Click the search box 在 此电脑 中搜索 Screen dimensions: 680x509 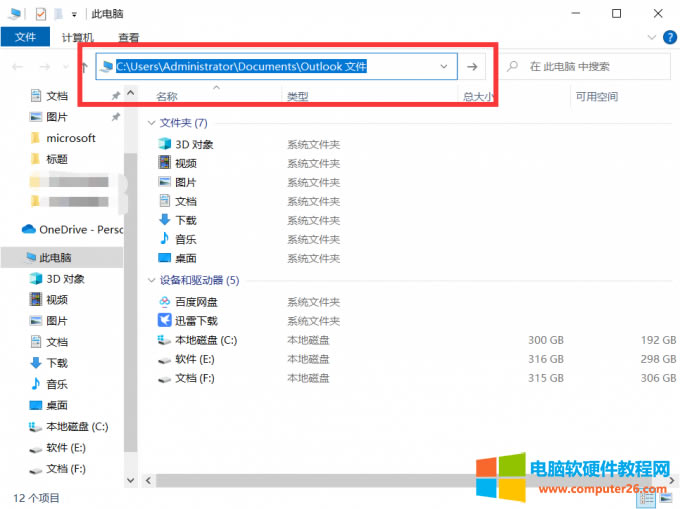point(587,66)
